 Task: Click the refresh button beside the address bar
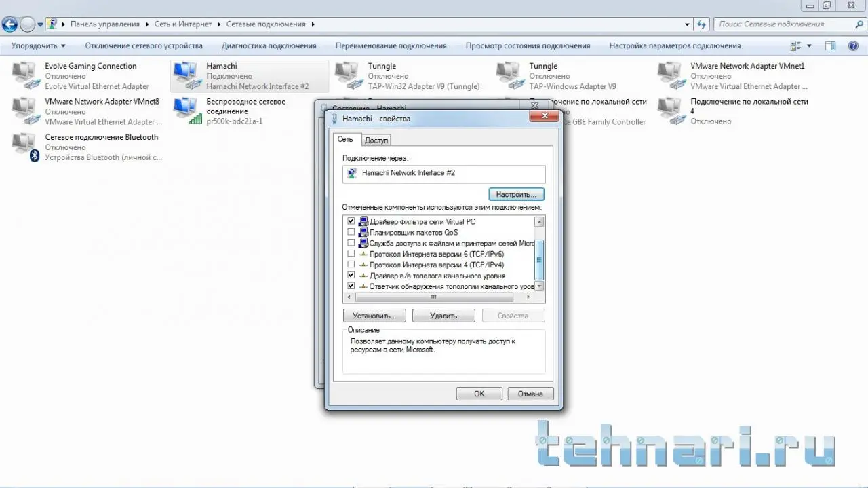coord(702,24)
